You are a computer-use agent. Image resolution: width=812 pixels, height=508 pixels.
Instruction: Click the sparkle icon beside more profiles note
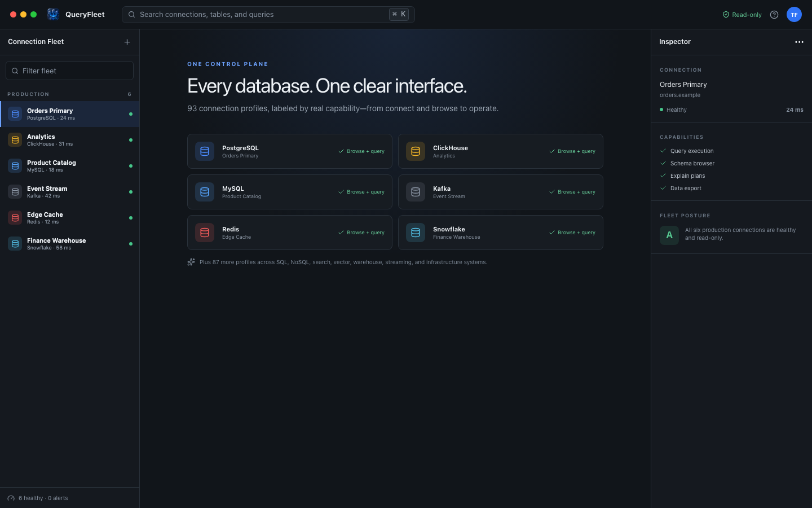(x=191, y=262)
